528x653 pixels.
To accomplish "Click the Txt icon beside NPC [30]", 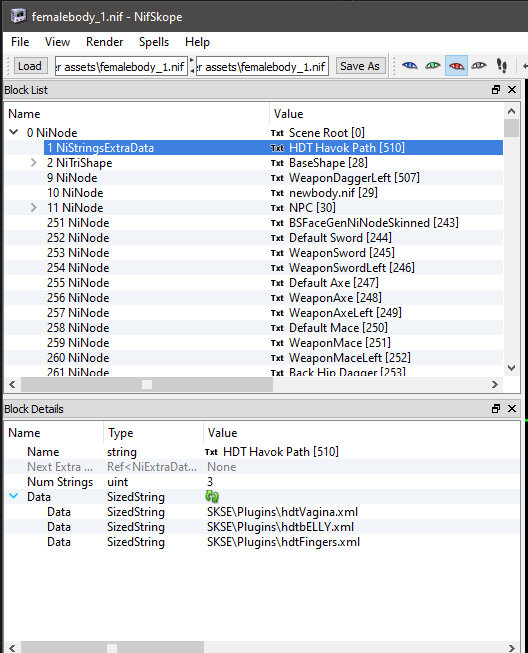I will pyautogui.click(x=277, y=208).
